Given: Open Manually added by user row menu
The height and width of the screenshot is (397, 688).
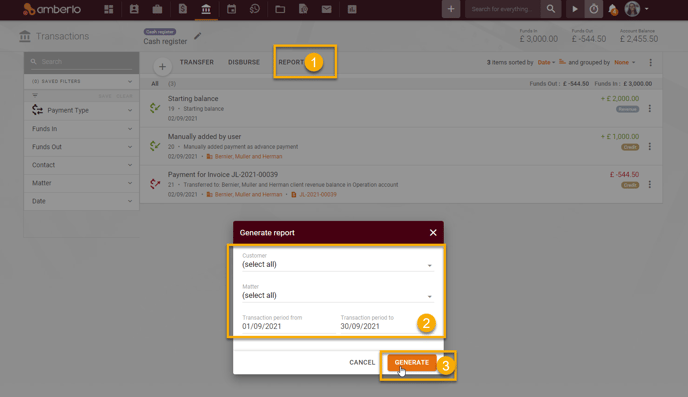Looking at the screenshot, I should [650, 147].
